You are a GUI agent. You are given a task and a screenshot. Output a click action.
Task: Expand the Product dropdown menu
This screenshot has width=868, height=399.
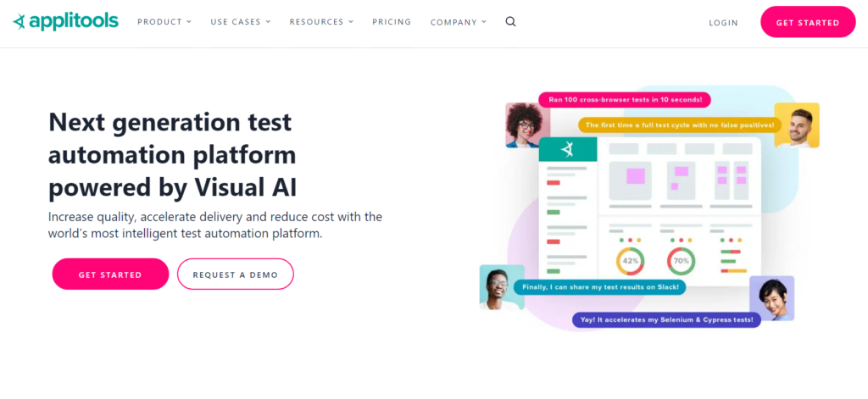click(164, 22)
